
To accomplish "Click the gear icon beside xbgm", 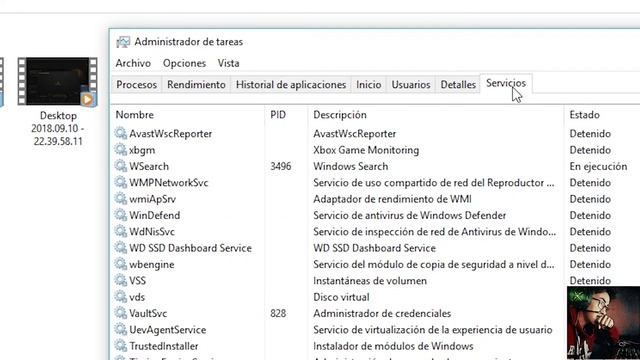I will point(121,150).
